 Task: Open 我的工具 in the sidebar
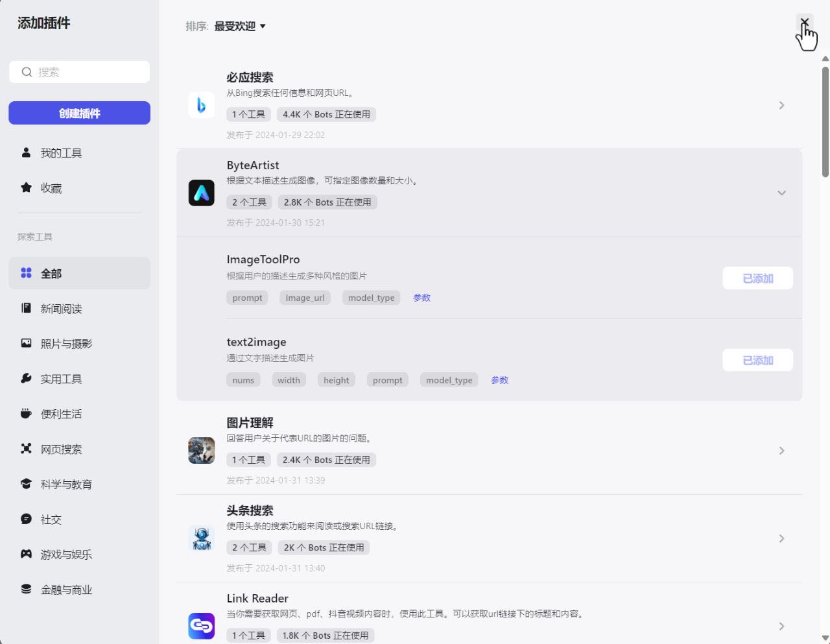(61, 153)
